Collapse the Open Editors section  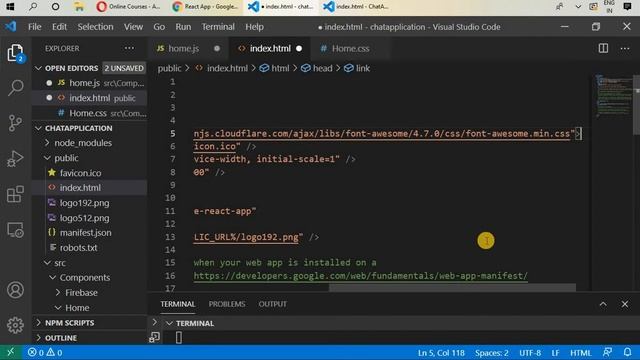coord(39,68)
